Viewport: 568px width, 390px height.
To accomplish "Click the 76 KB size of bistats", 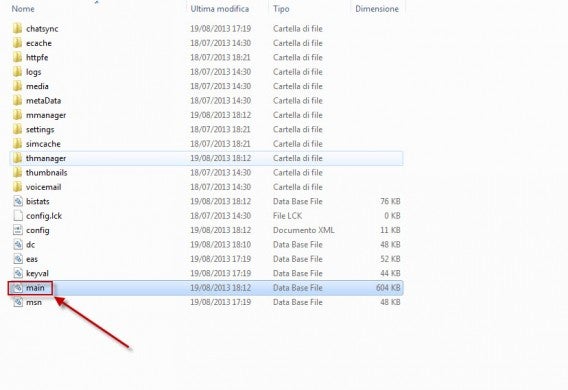I will [x=390, y=201].
